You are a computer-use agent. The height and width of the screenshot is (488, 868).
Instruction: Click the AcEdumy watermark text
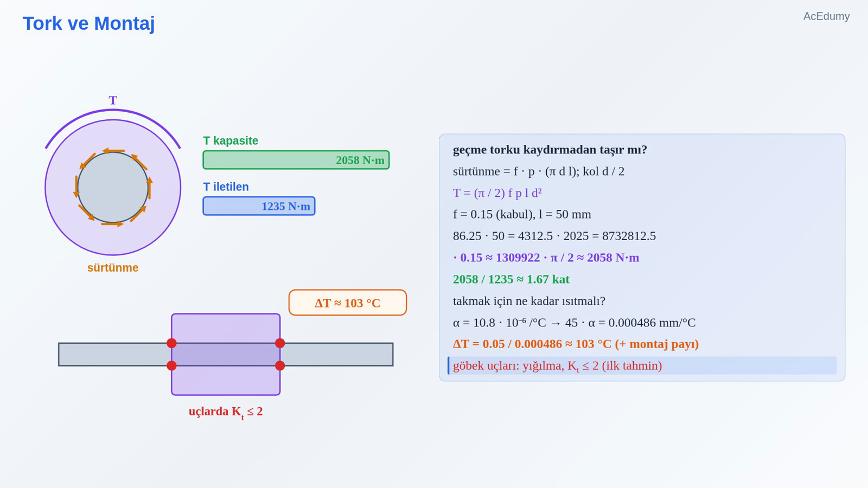tap(826, 16)
